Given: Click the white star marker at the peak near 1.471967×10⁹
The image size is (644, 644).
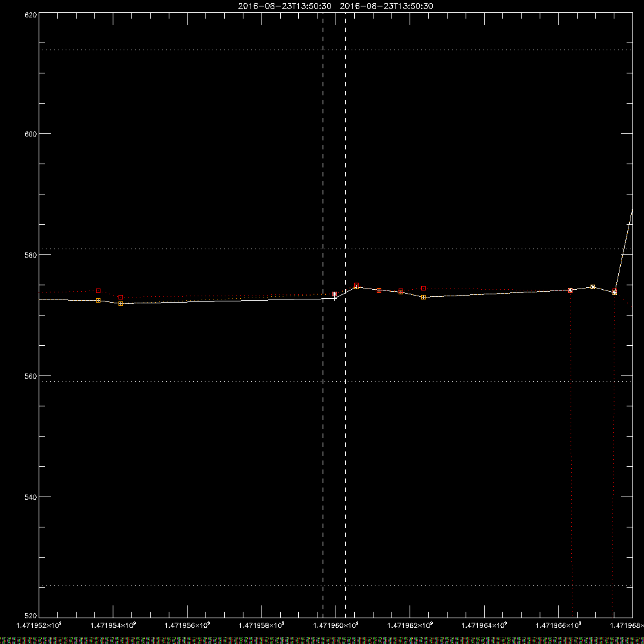Looking at the screenshot, I should [x=592, y=287].
